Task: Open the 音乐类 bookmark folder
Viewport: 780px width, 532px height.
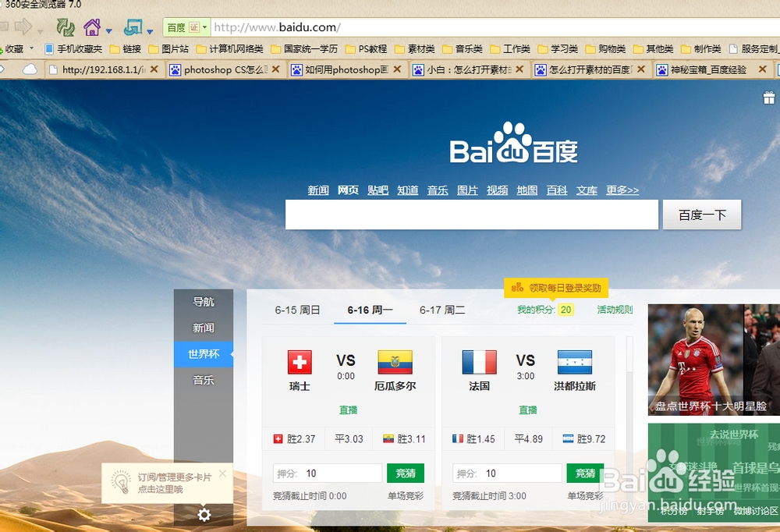Action: pyautogui.click(x=463, y=49)
